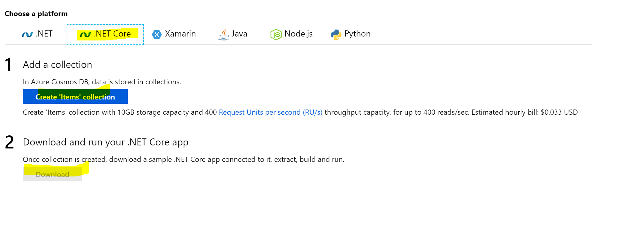The image size is (644, 230).
Task: Select the Python logo icon
Action: click(336, 34)
